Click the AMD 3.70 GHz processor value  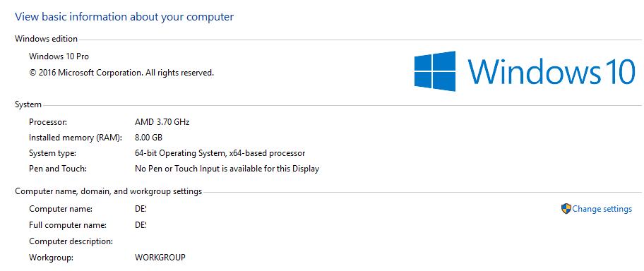(x=162, y=122)
